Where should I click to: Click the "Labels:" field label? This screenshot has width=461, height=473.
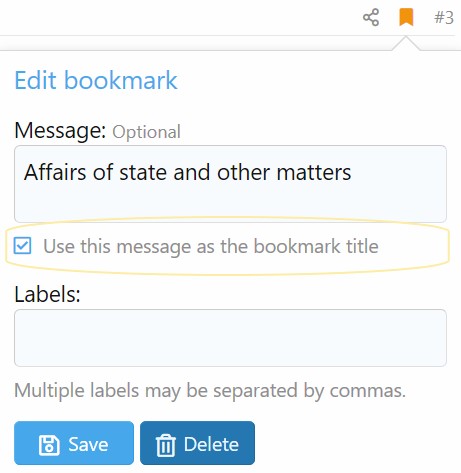[47, 294]
